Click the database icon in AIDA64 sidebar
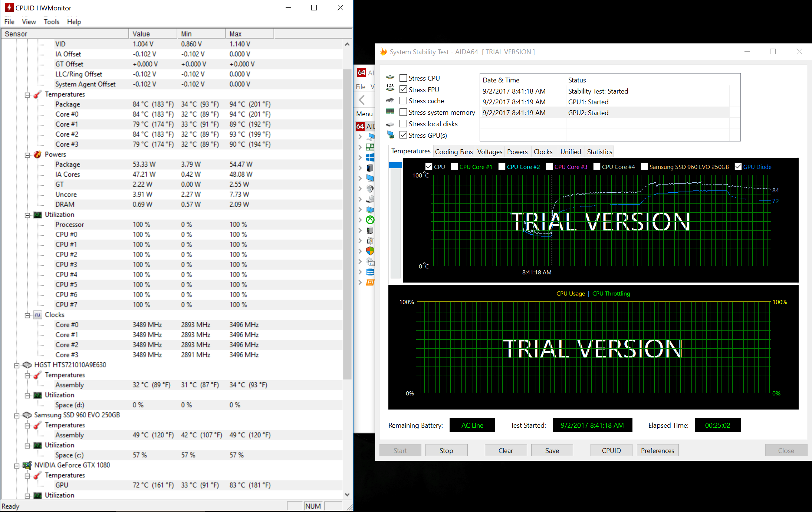Screen dimensions: 812x512 [370, 272]
